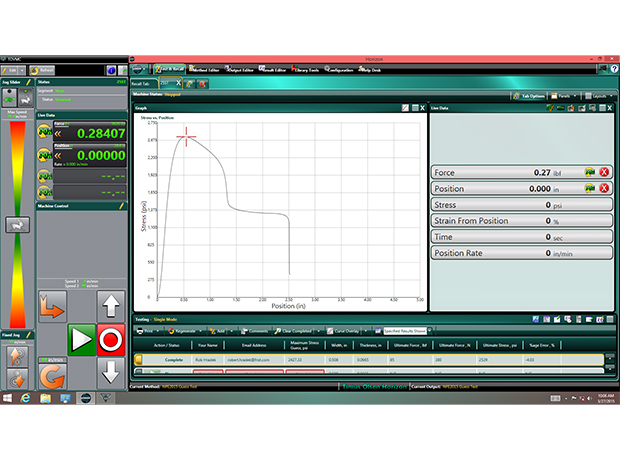Click the red Stop test button

point(112,341)
